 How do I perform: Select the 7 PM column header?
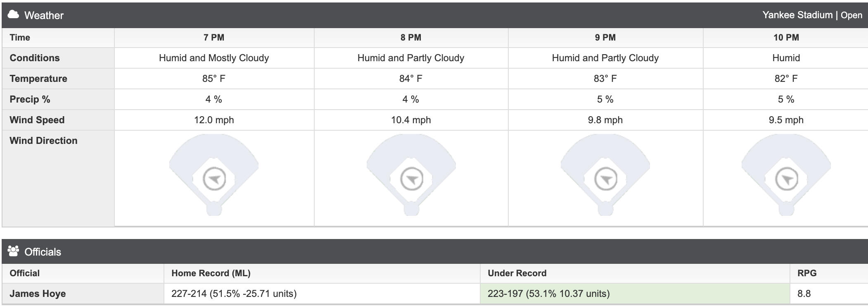[x=214, y=38]
